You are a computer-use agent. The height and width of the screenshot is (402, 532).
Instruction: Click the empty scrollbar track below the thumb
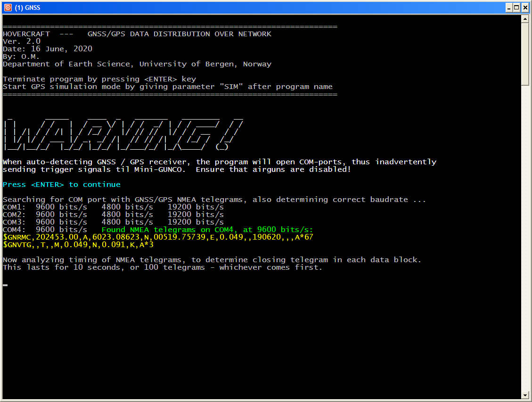[x=525, y=235]
